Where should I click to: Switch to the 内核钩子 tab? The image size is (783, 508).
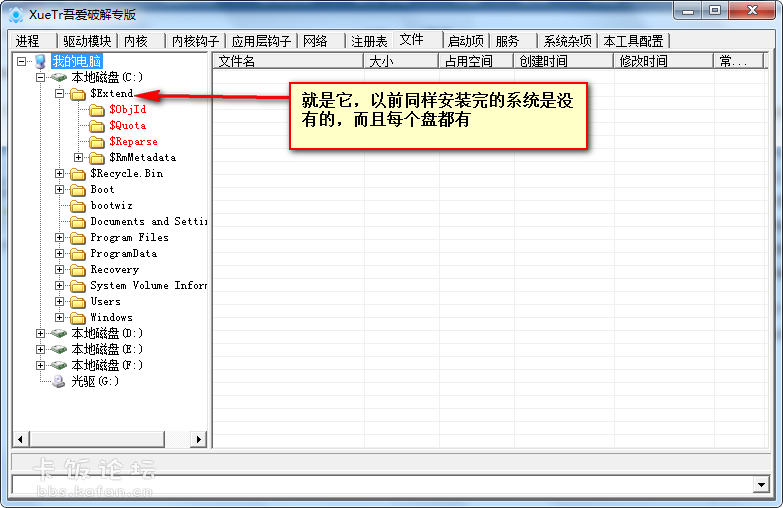point(195,41)
